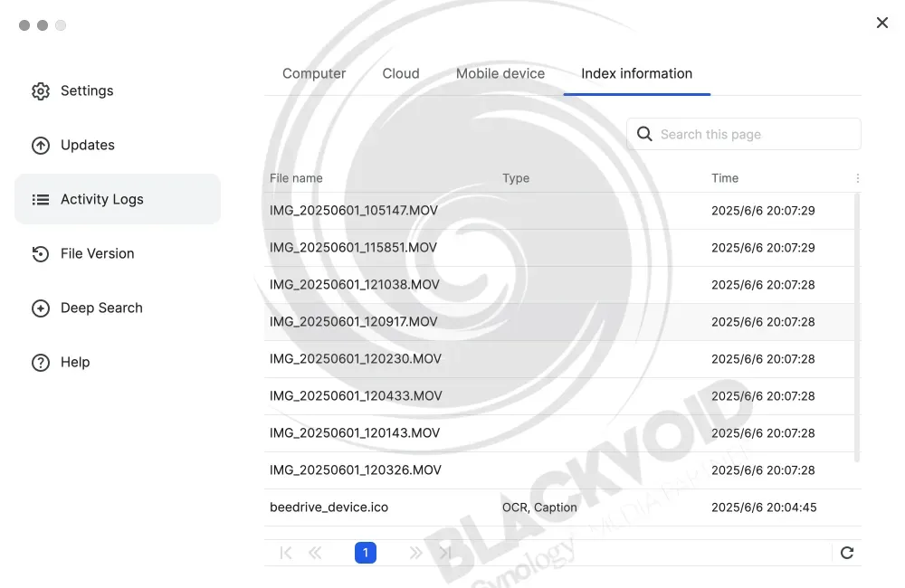905x588 pixels.
Task: Select row IMG_20250601_120230.MOV
Action: pyautogui.click(x=563, y=359)
